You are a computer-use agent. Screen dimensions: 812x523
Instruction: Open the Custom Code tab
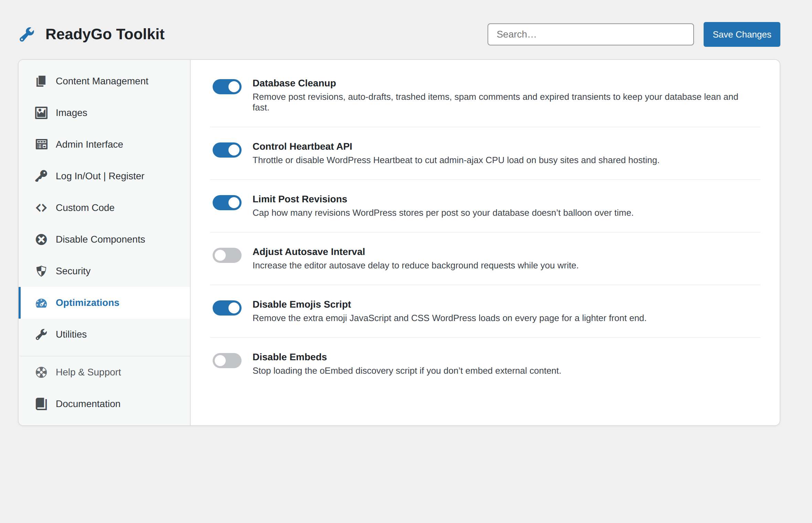105,208
